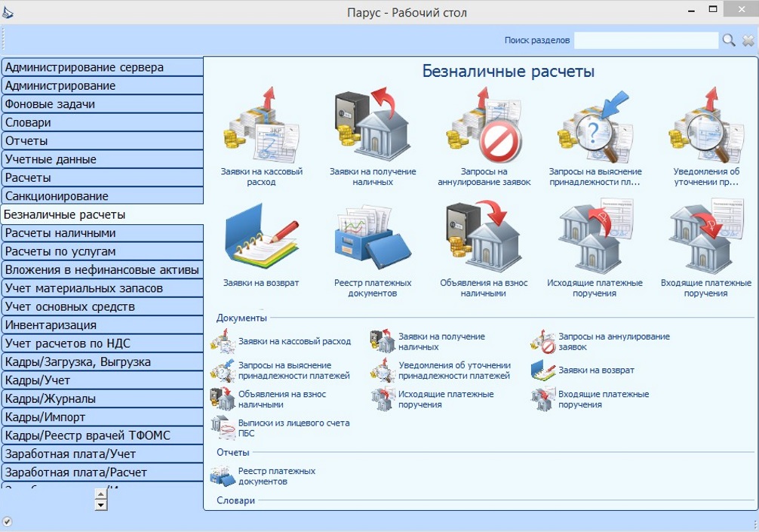Image resolution: width=759 pixels, height=532 pixels.
Task: Switch to Администрирование сервера section
Action: point(102,67)
